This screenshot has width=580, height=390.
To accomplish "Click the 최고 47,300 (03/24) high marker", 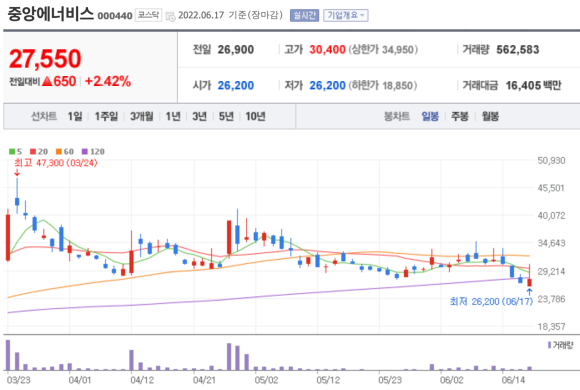I will click(x=55, y=163).
